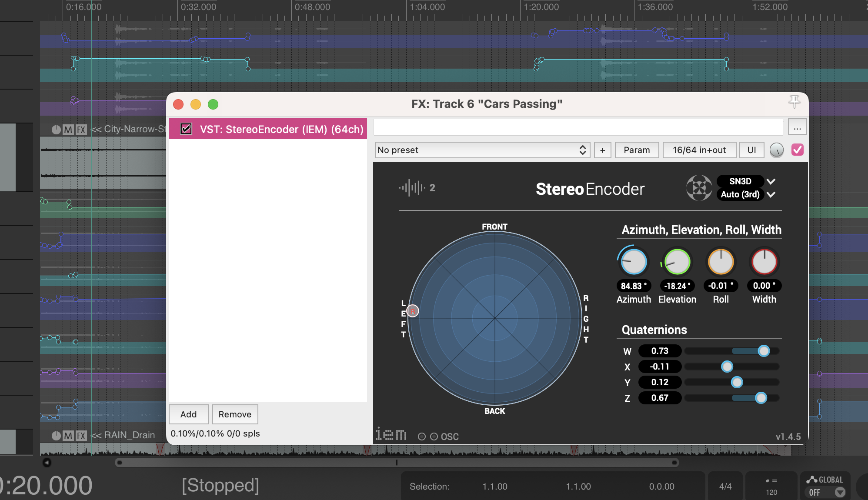Toggle the first OSC status indicator
Image resolution: width=868 pixels, height=500 pixels.
pos(422,437)
